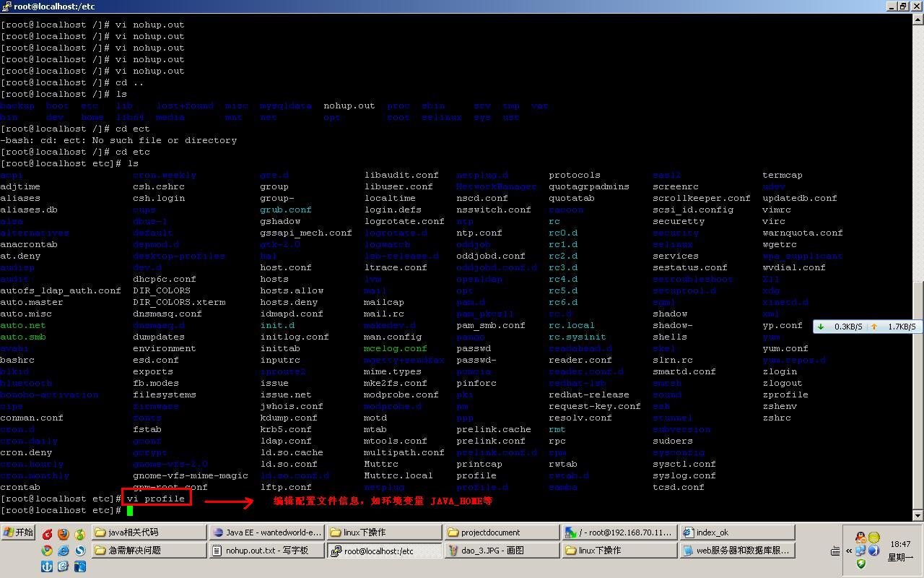Viewport: 924px width, 578px height.
Task: Click the scrollkeeper.conf file name
Action: coord(702,198)
